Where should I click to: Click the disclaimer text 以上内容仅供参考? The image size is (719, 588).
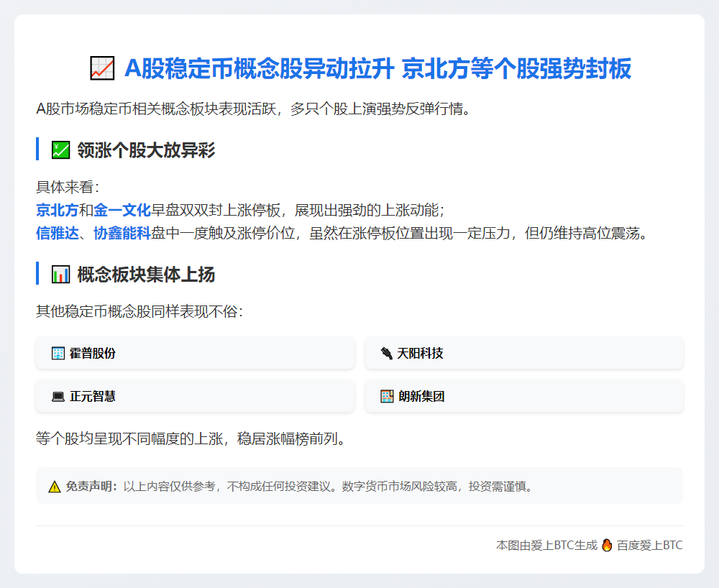click(169, 486)
